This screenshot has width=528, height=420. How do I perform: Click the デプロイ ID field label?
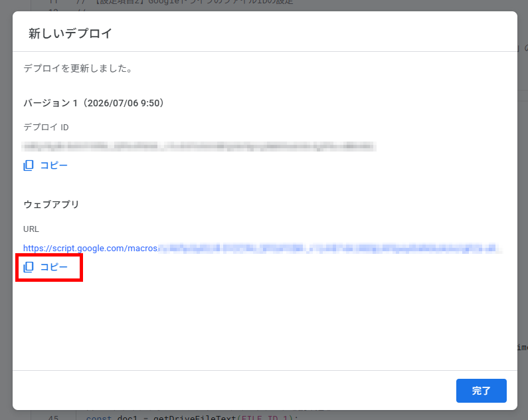[x=46, y=128]
